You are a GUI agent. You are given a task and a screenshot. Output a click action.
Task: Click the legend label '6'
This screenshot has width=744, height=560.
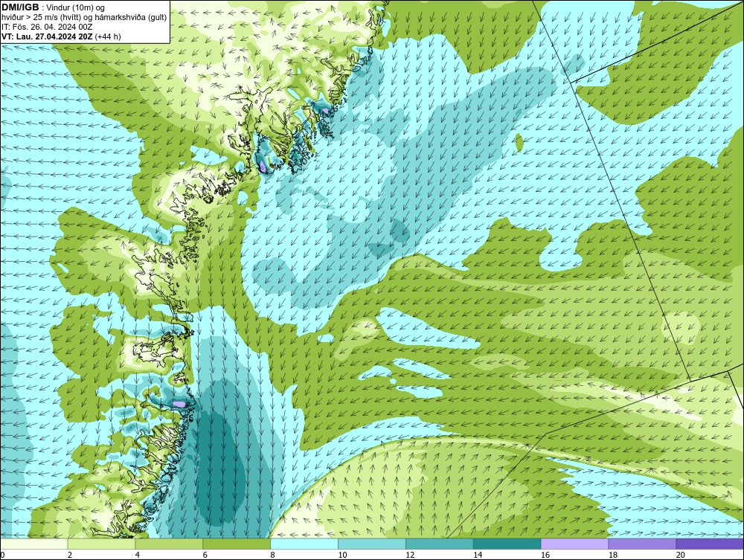click(205, 555)
